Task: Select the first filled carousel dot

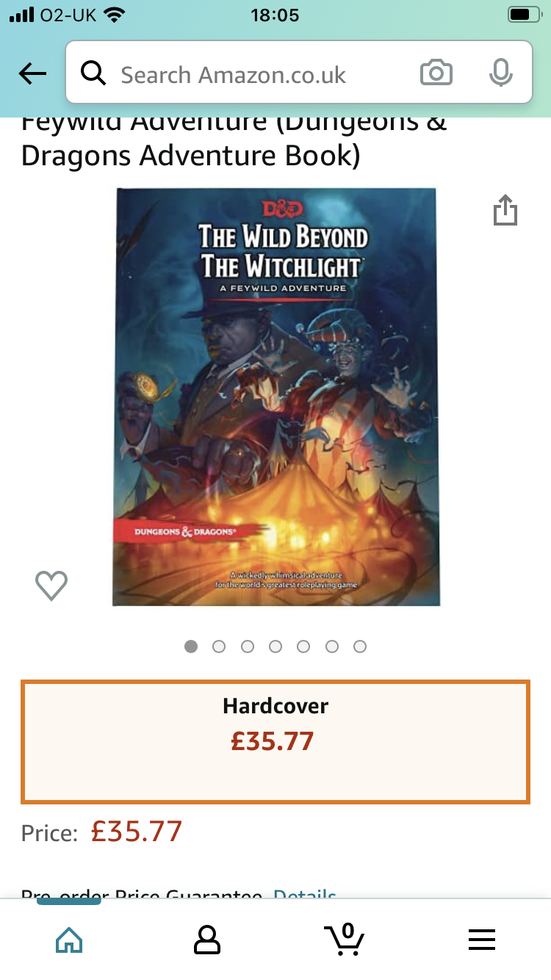Action: click(191, 646)
